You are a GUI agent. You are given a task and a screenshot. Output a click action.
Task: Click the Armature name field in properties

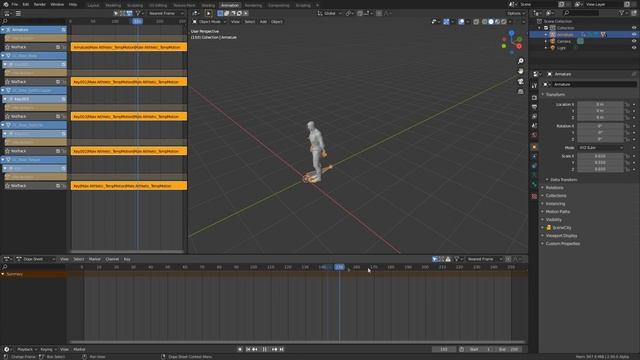(594, 84)
